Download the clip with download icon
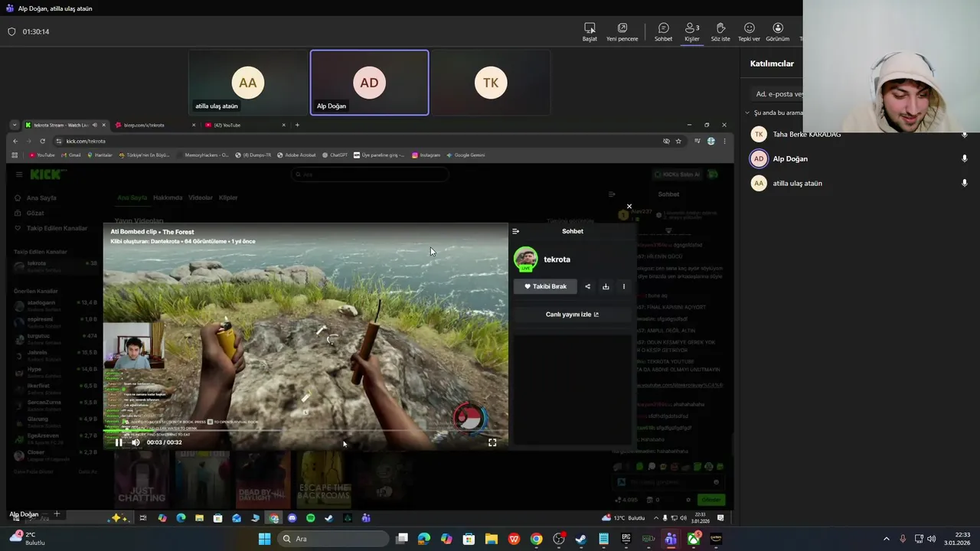980x551 pixels. 606,286
